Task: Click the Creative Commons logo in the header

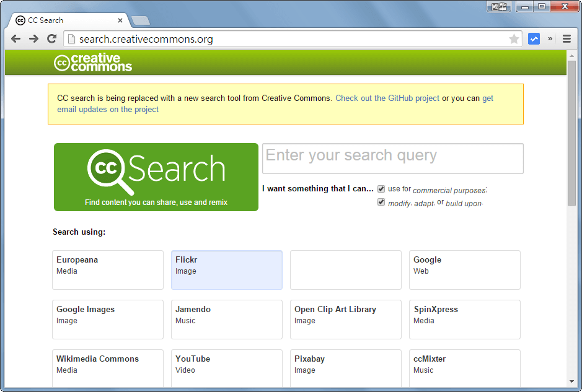Action: [x=93, y=62]
